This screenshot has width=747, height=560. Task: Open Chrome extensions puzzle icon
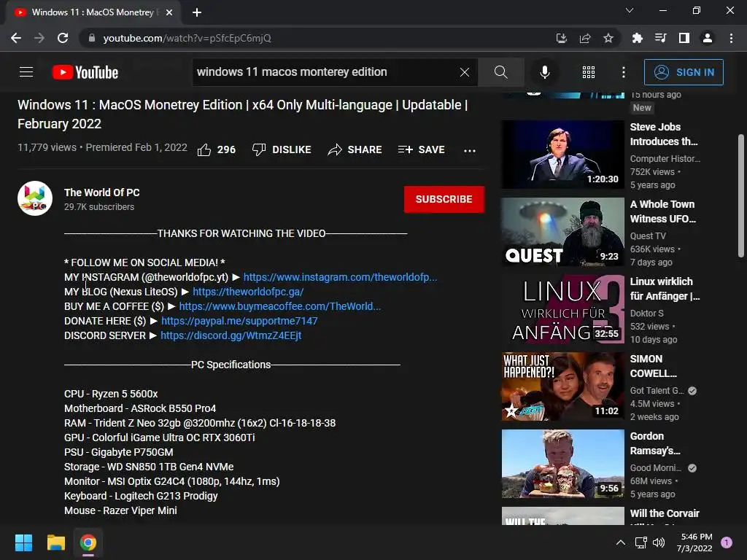click(637, 38)
